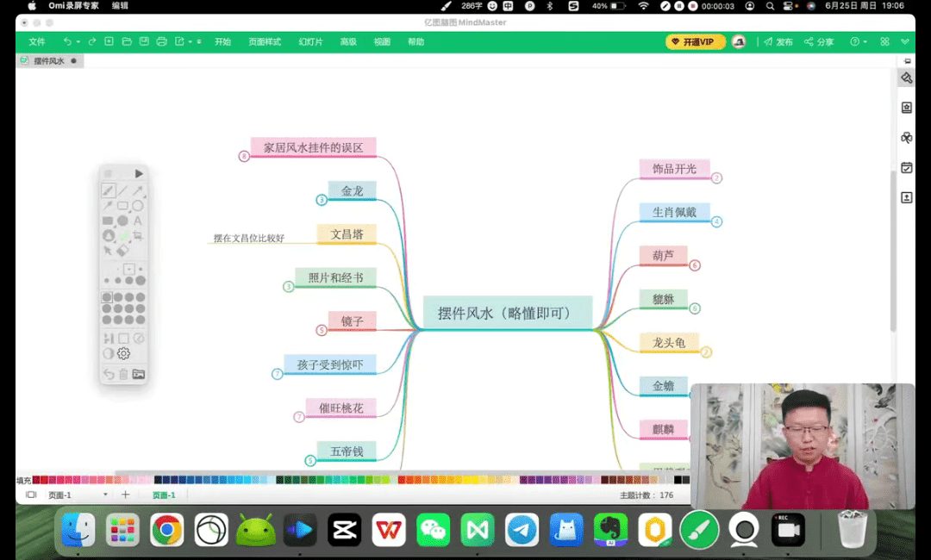This screenshot has width=931, height=560.
Task: Open the format paintbrush panel on the right sidebar
Action: tap(906, 78)
